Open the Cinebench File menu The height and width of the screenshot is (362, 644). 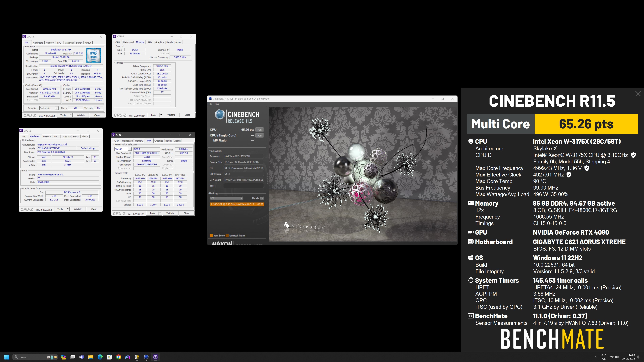coord(210,104)
